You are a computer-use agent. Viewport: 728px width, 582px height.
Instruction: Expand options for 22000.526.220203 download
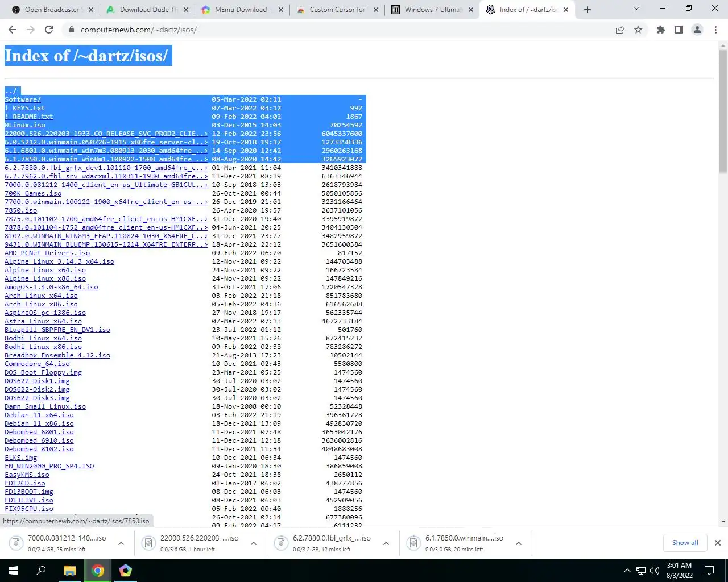pos(254,543)
